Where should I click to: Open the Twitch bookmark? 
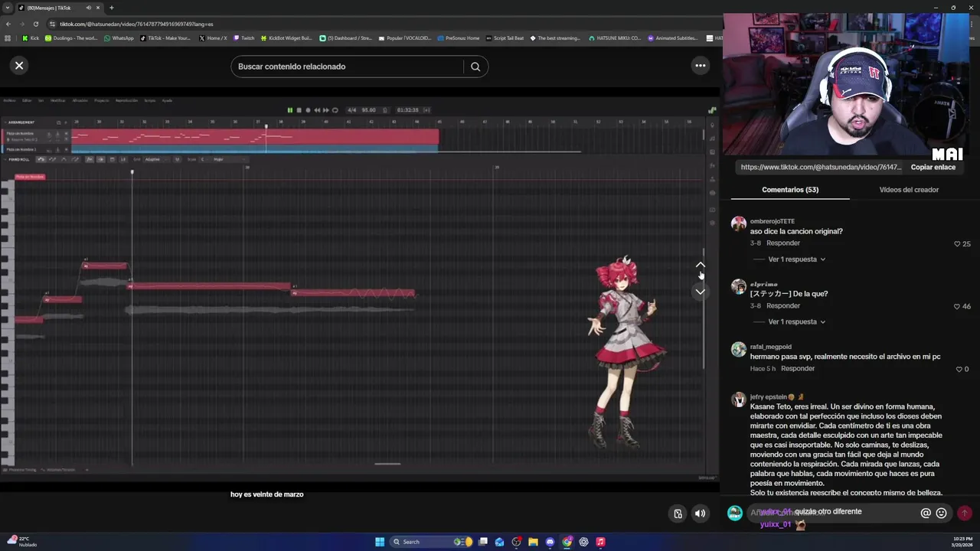coord(243,38)
